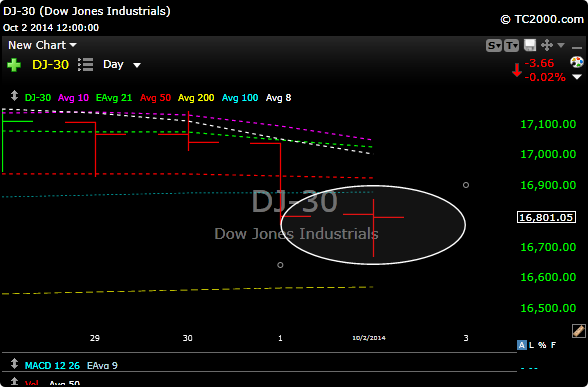The width and height of the screenshot is (588, 387).
Task: Click the floppy disk save chart icon
Action: click(x=530, y=45)
